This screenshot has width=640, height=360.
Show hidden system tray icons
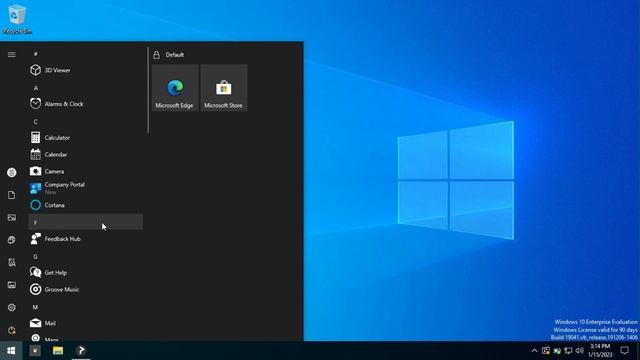[x=534, y=351]
